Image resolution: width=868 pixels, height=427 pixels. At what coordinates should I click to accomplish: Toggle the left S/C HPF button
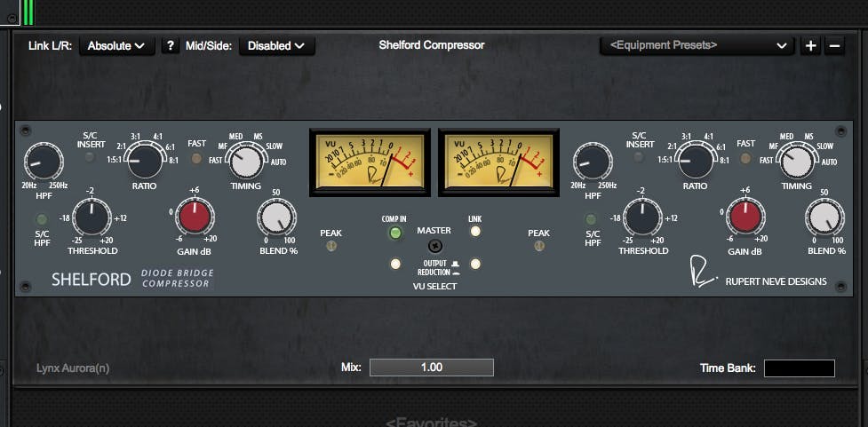[x=42, y=218]
